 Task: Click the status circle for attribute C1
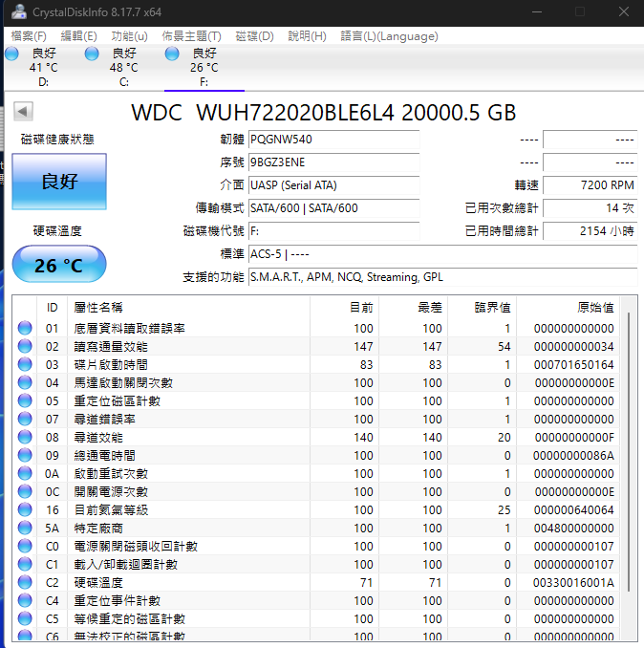[x=25, y=564]
